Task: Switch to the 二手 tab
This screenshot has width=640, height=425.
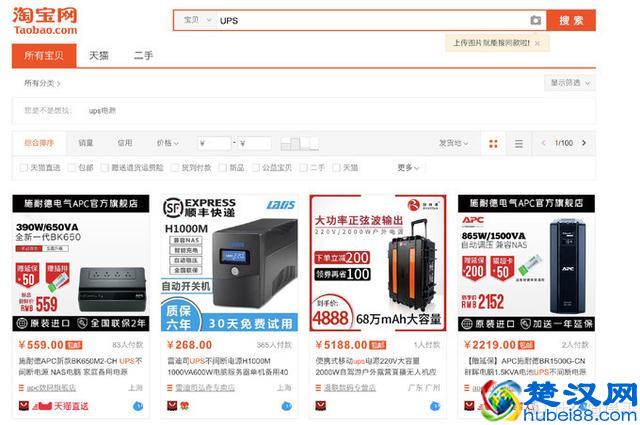Action: coord(143,56)
